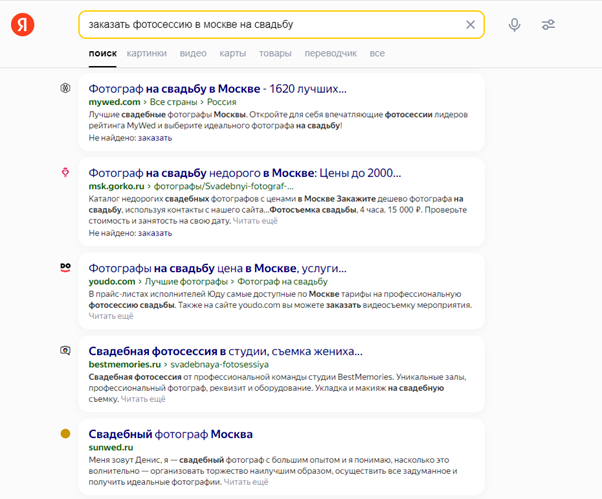Click sunwed.ru domain link
Image resolution: width=602 pixels, height=499 pixels.
[x=111, y=448]
